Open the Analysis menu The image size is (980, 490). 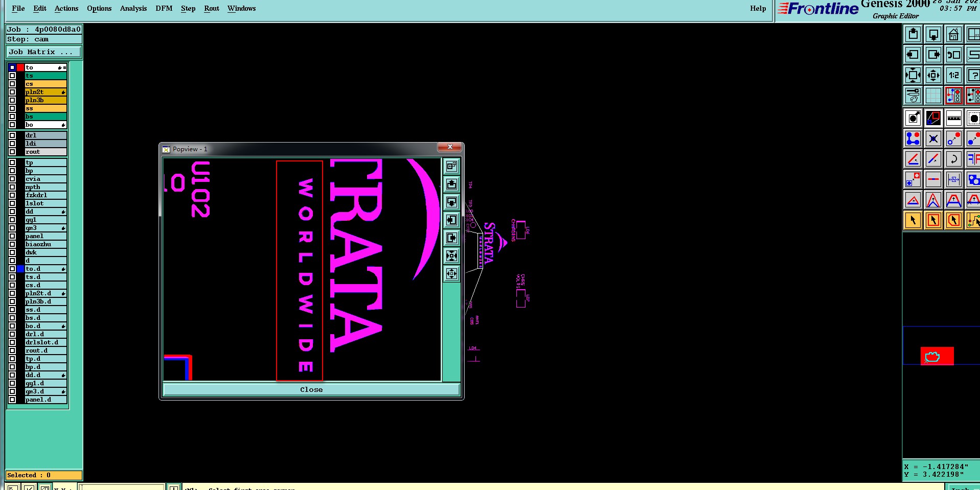[133, 8]
